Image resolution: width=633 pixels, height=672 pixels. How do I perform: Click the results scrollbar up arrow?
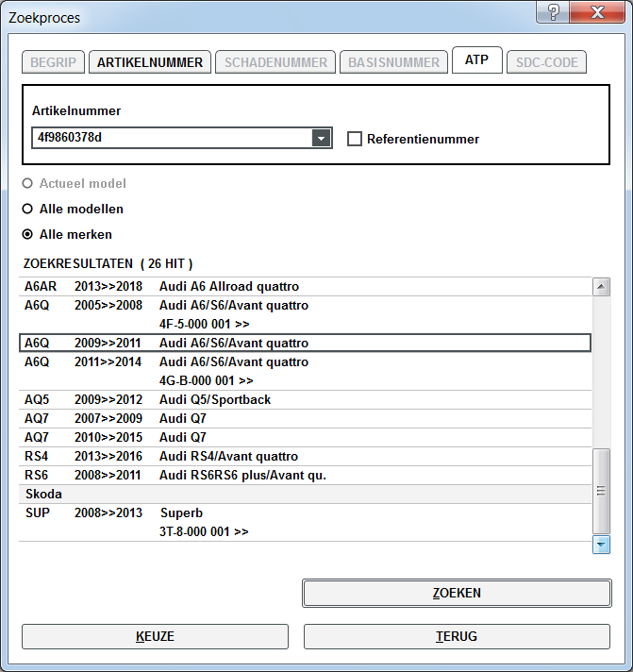click(x=601, y=287)
